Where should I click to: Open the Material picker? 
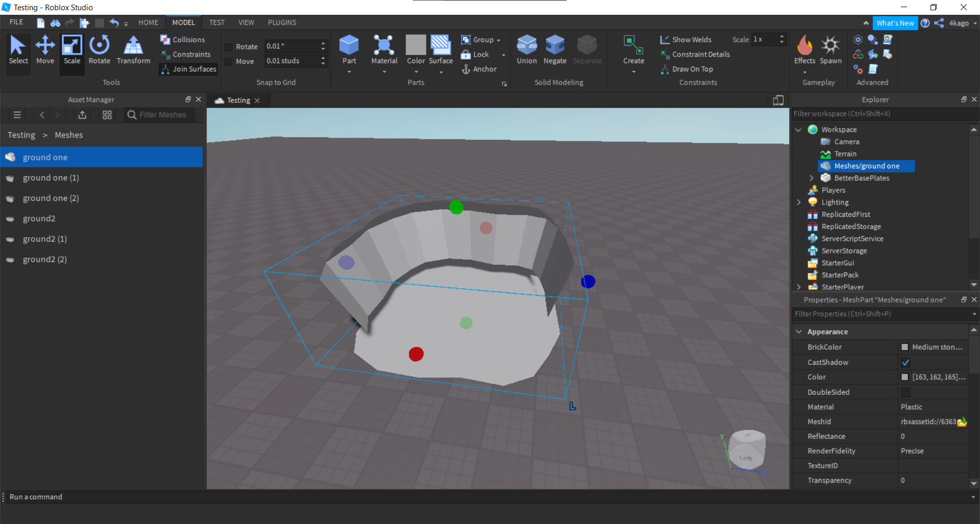[384, 50]
